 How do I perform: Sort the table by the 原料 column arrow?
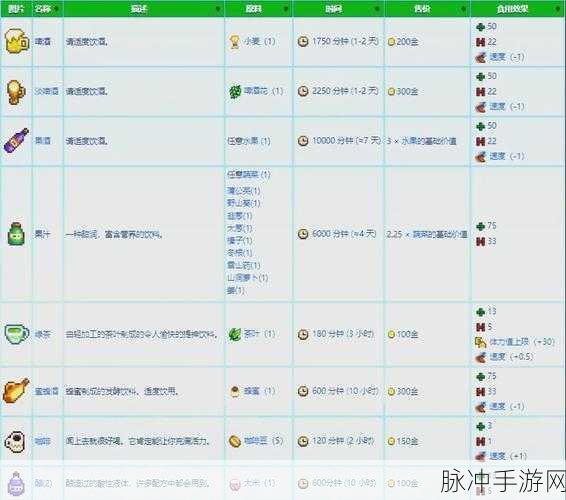coord(286,9)
